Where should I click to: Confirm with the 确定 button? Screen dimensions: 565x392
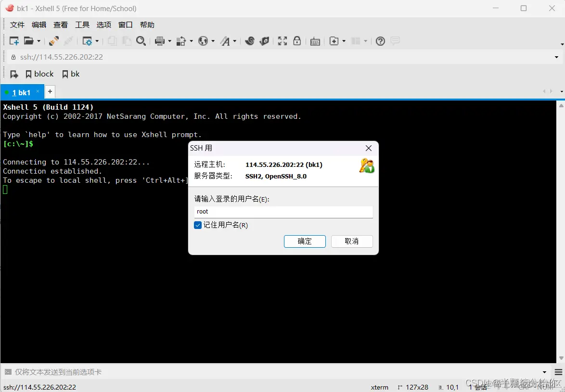pyautogui.click(x=305, y=241)
